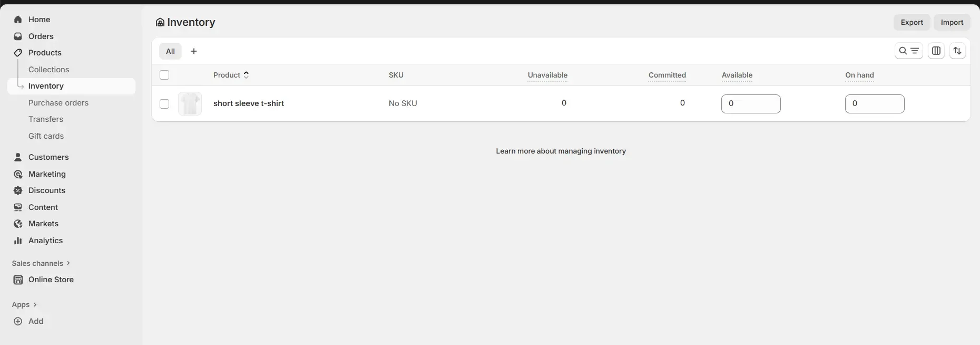980x345 pixels.
Task: Click the Marketing target icon
Action: 18,174
